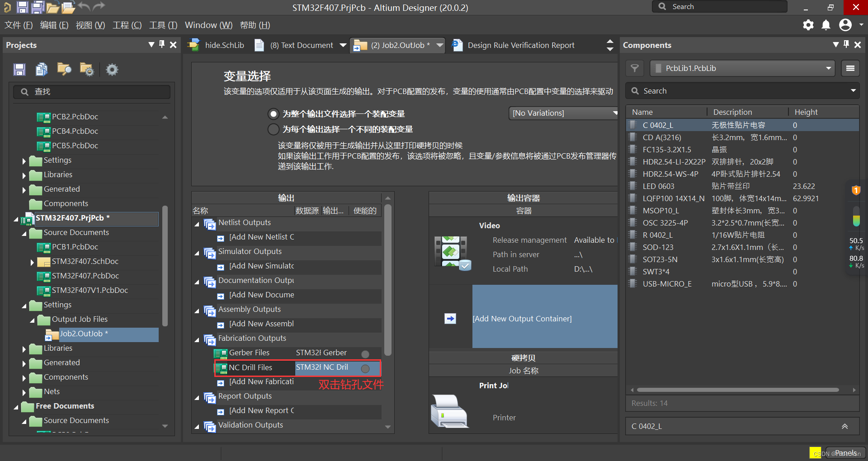The image size is (868, 461).
Task: Enable the NC Drill Files output toggle
Action: 365,368
